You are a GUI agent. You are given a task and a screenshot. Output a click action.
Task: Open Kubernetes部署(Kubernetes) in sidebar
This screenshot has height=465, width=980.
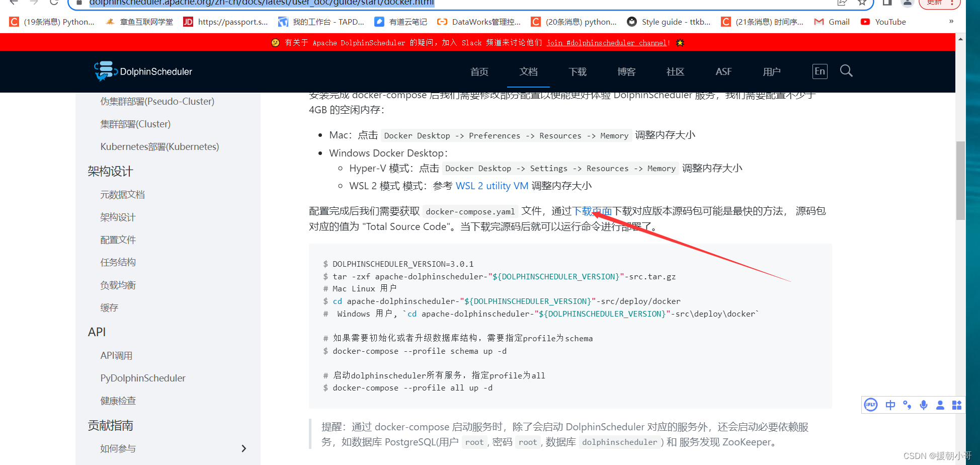pyautogui.click(x=159, y=146)
